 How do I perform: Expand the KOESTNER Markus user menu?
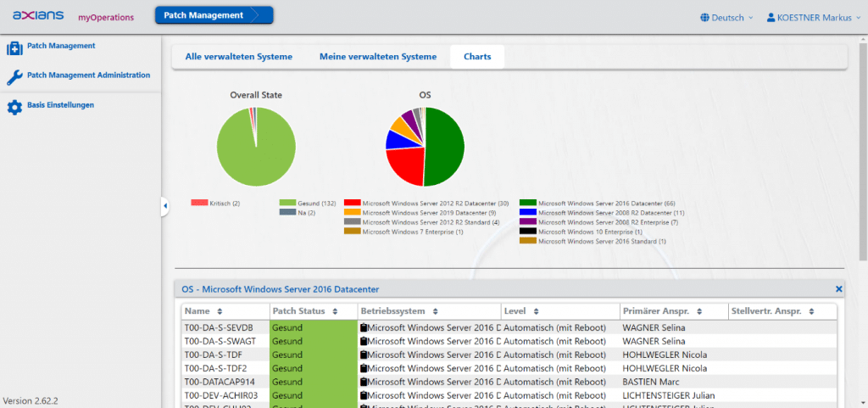[x=815, y=17]
